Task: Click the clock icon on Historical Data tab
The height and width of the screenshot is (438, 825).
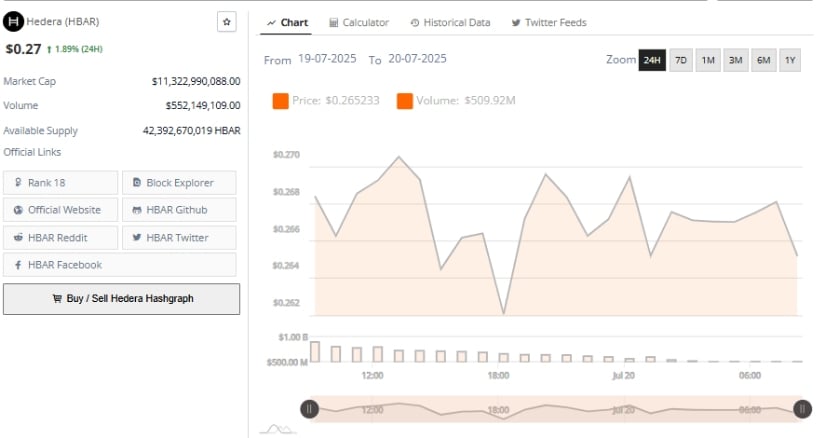Action: (x=415, y=23)
